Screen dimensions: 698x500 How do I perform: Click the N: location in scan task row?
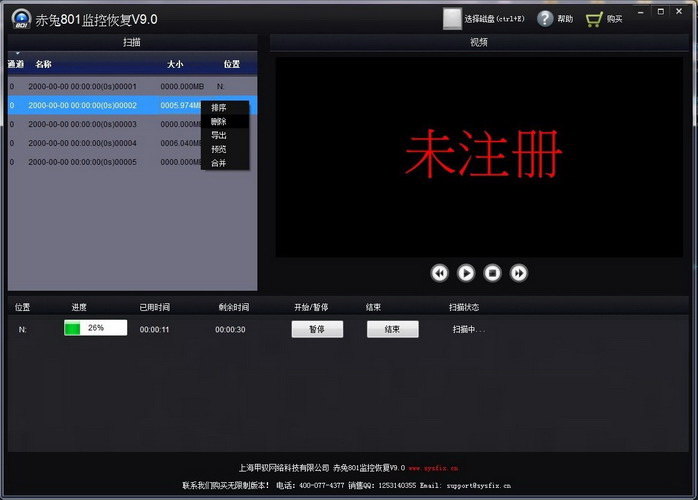pyautogui.click(x=23, y=329)
